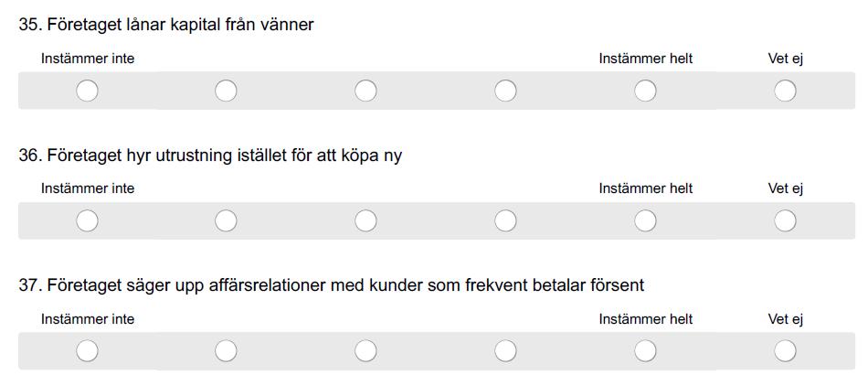Pick fourth radio option for question 36
Image resolution: width=868 pixels, height=386 pixels.
pyautogui.click(x=505, y=221)
